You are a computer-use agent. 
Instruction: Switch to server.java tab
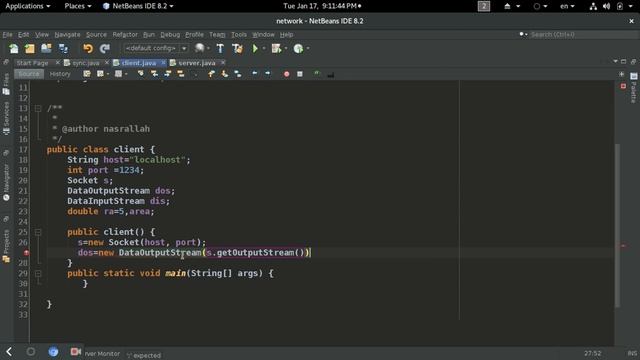(x=197, y=63)
